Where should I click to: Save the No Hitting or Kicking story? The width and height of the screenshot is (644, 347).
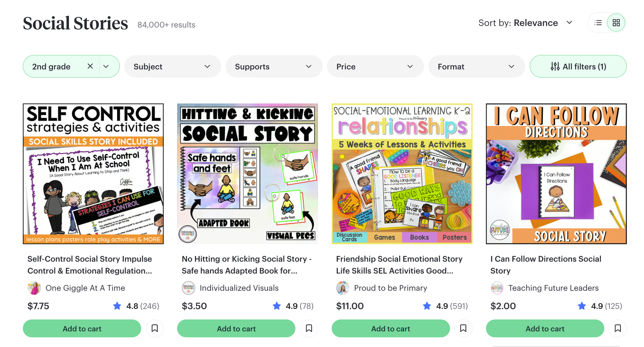[309, 328]
